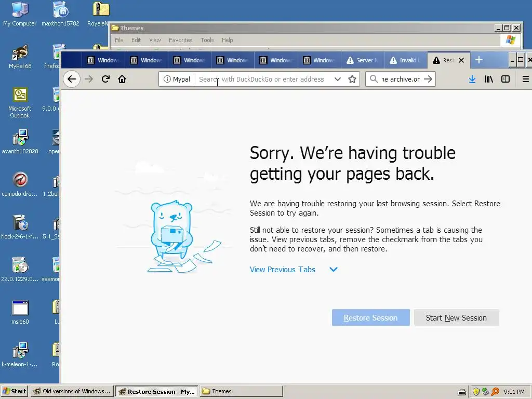532x399 pixels.
Task: Click the tray magnifier search icon
Action: click(x=495, y=392)
